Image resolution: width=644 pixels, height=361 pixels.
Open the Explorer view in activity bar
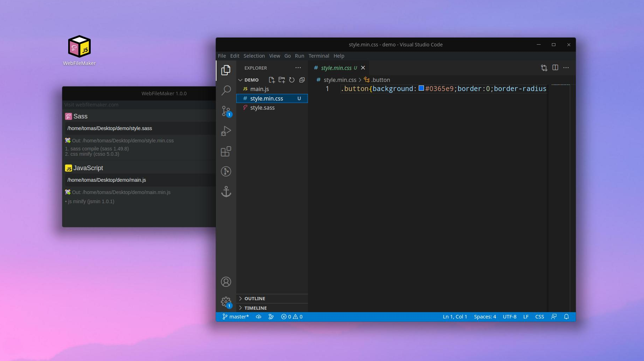226,70
